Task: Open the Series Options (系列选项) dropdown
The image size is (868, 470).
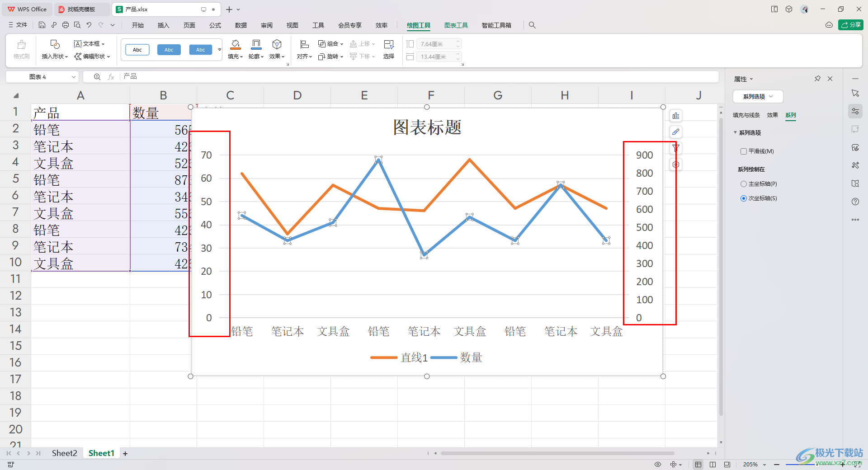Action: 758,96
